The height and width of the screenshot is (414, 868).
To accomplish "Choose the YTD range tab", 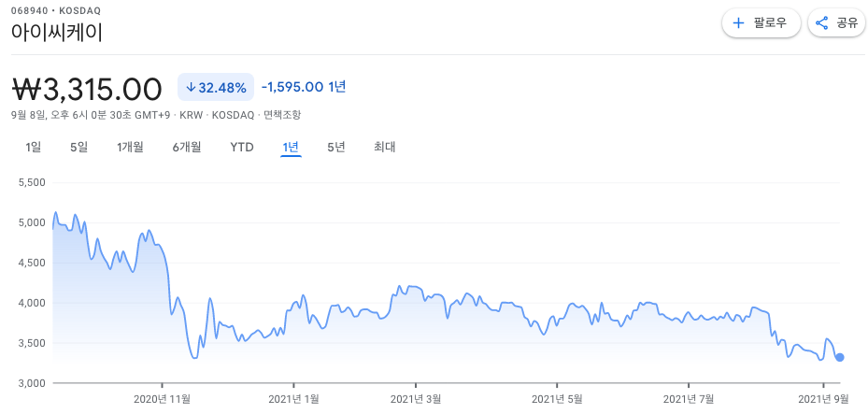I will pyautogui.click(x=242, y=148).
